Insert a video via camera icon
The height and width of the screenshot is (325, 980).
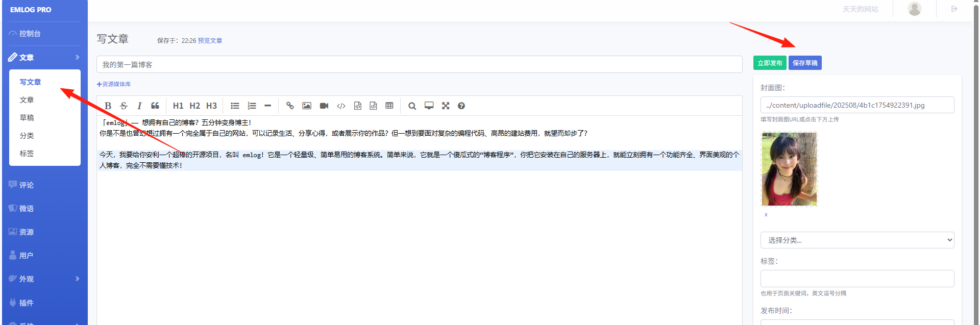(324, 106)
